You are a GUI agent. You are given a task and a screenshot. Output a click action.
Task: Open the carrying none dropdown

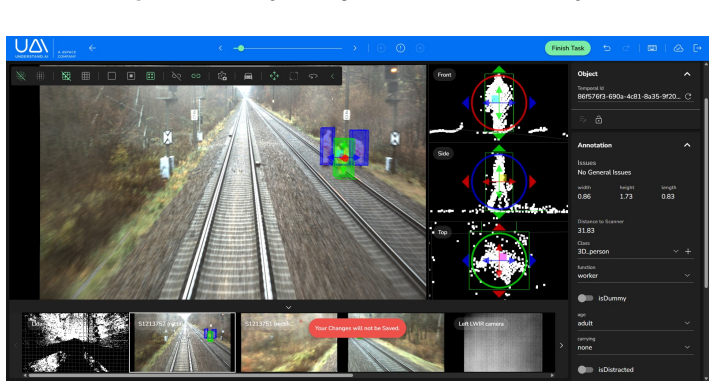click(635, 347)
